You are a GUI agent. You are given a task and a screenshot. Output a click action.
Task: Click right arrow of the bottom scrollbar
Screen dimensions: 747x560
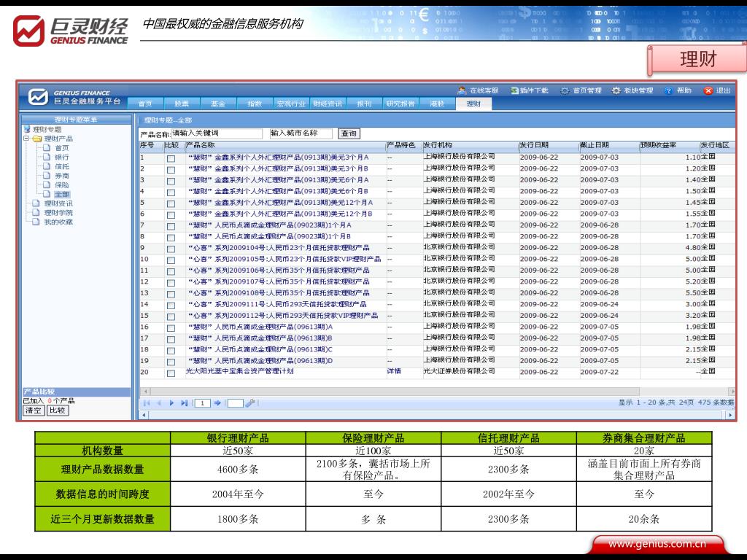click(x=730, y=415)
